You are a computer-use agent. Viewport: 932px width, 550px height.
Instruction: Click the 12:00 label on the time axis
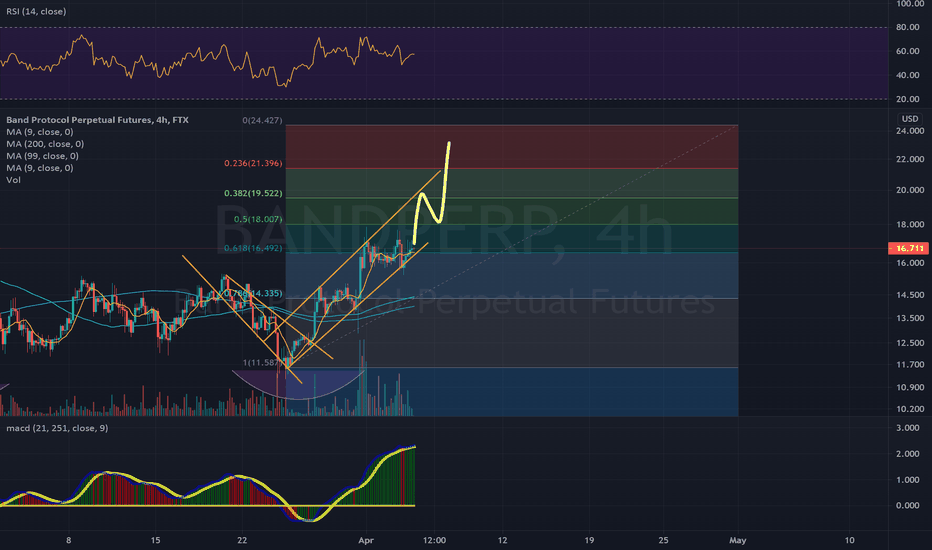[x=434, y=540]
